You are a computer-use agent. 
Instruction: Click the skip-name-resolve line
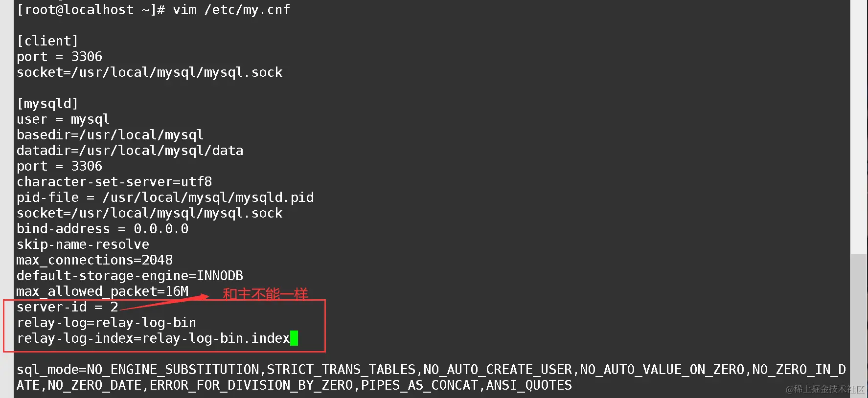83,244
